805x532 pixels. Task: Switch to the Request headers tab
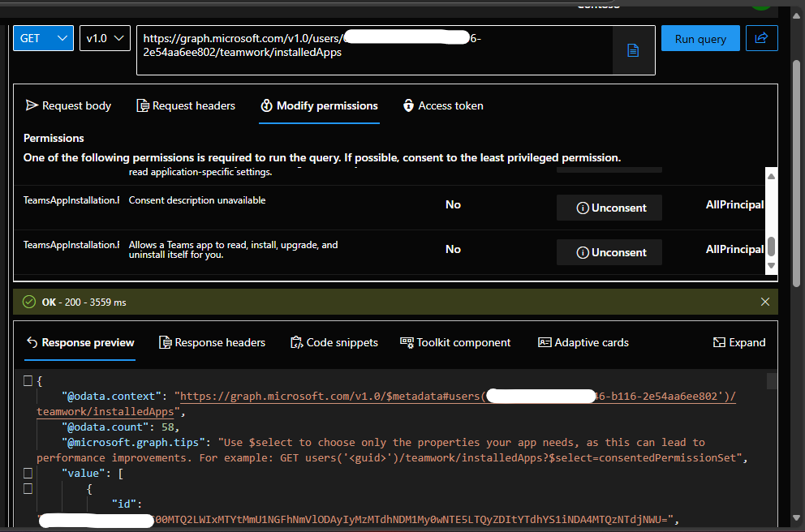[185, 105]
